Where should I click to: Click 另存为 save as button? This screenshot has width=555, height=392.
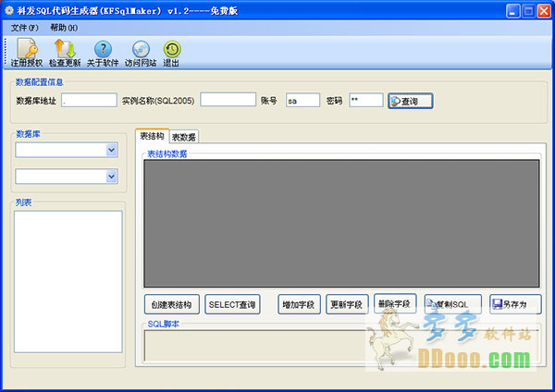click(515, 304)
